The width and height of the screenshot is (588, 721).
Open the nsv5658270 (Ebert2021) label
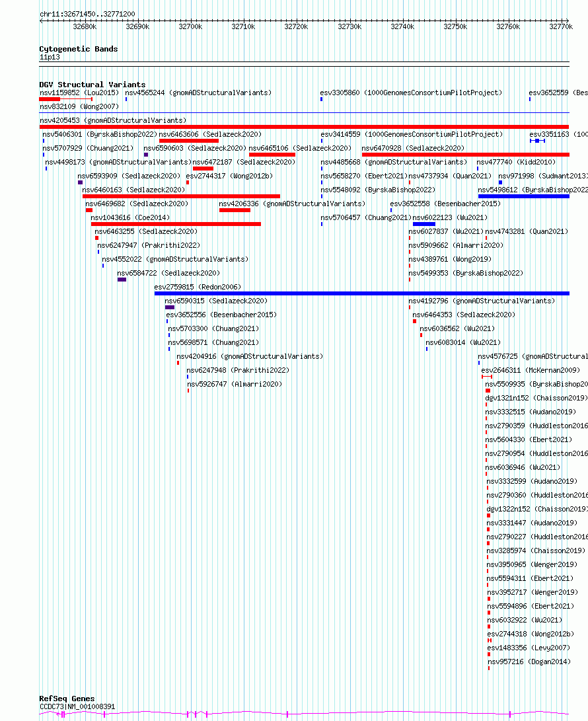(364, 176)
